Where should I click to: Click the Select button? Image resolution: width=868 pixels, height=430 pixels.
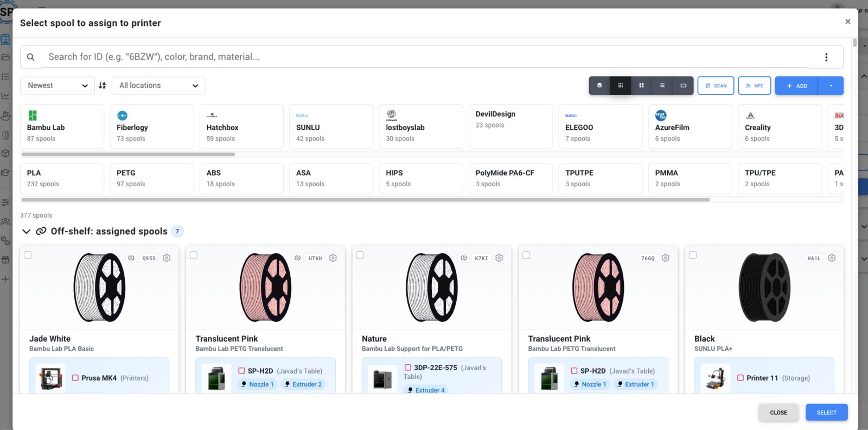point(827,413)
